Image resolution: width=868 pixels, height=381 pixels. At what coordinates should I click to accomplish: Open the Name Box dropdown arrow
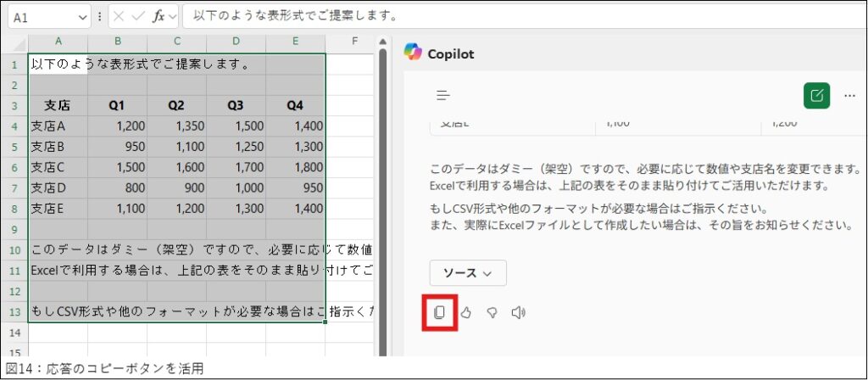click(82, 17)
